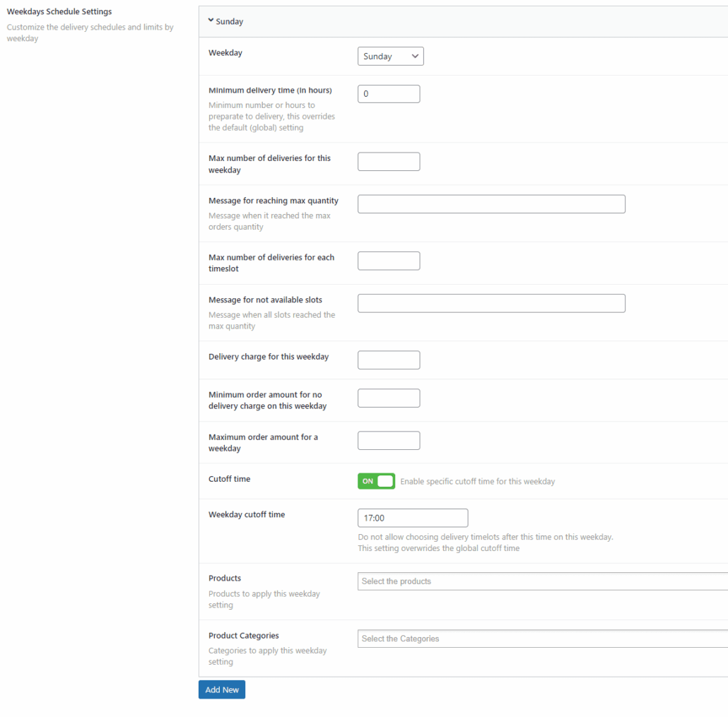
Task: Edit the Weekday cutoff time value
Action: tap(412, 518)
